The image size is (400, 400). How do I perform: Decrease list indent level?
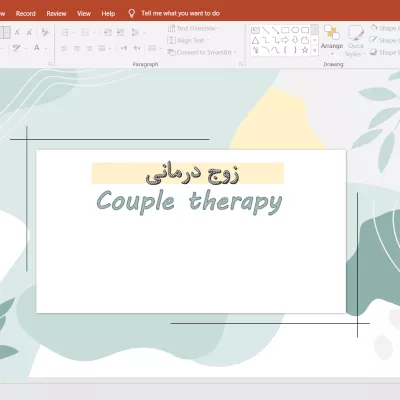point(108,32)
